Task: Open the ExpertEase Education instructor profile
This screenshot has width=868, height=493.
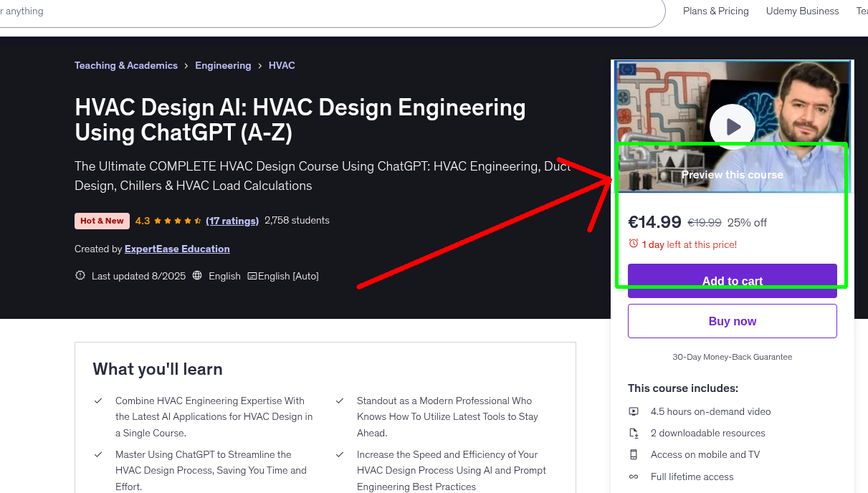Action: click(x=176, y=249)
